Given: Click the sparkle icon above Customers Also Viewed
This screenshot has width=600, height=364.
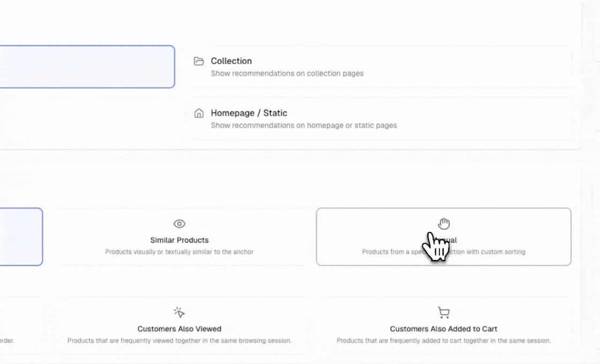Looking at the screenshot, I should pyautogui.click(x=179, y=312).
